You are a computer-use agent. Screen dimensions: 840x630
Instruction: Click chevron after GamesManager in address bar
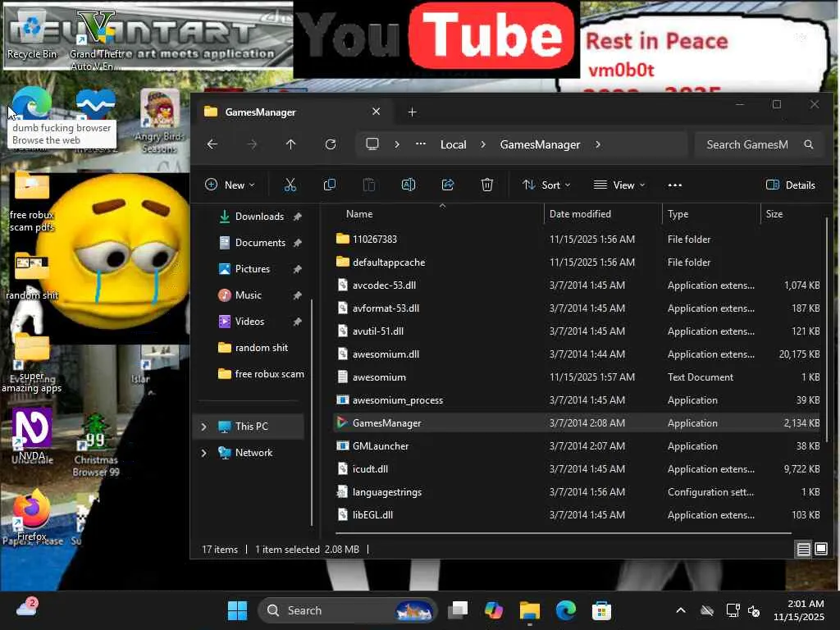click(598, 144)
